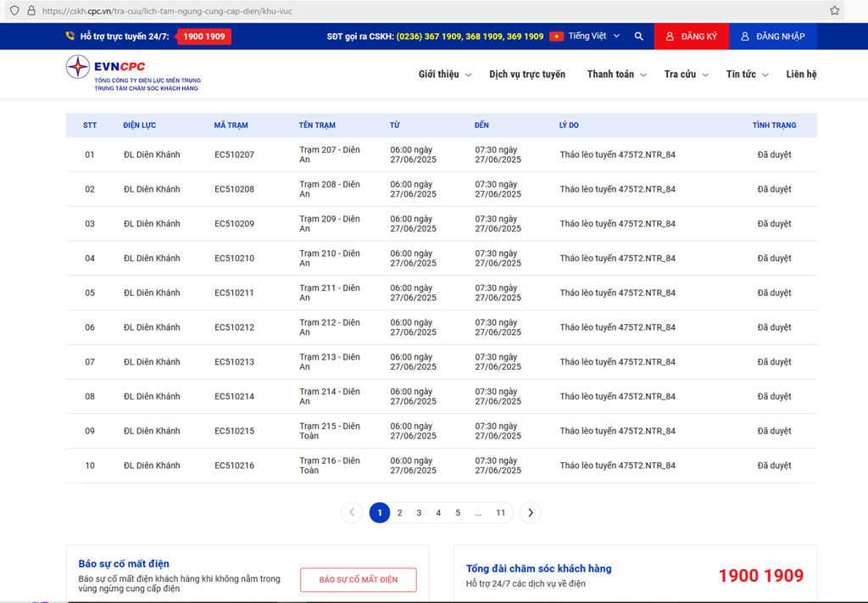
Task: Click the end time in row 08
Action: [x=498, y=396]
